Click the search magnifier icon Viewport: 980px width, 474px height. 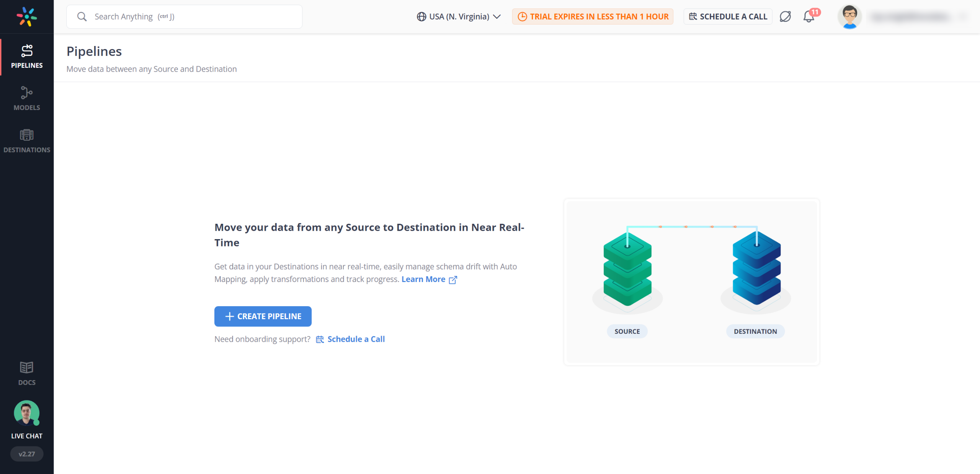coord(82,17)
